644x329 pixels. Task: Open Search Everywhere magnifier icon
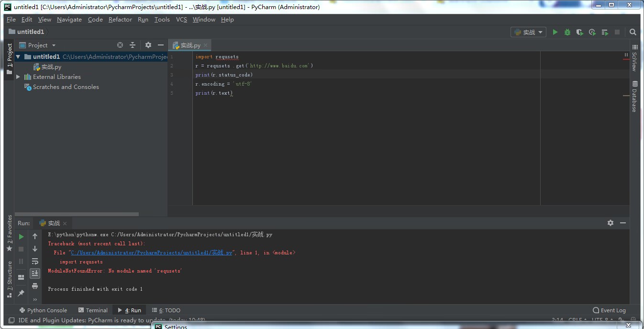coord(633,32)
